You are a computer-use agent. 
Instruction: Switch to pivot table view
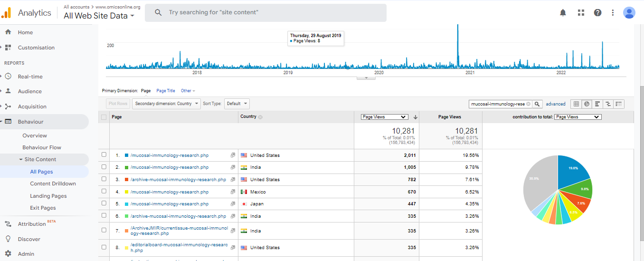pos(618,104)
